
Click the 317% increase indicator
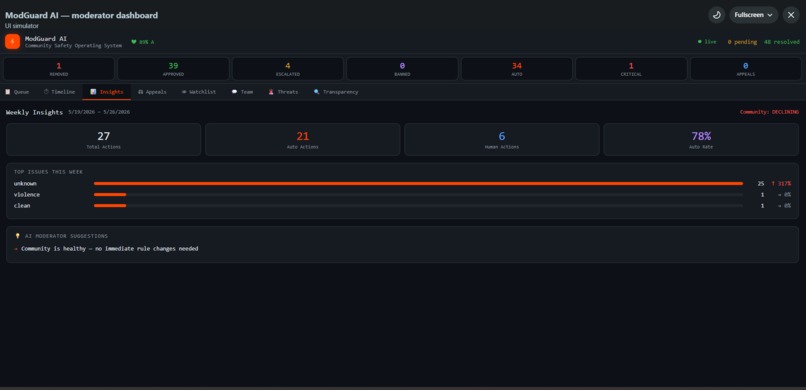coord(781,183)
